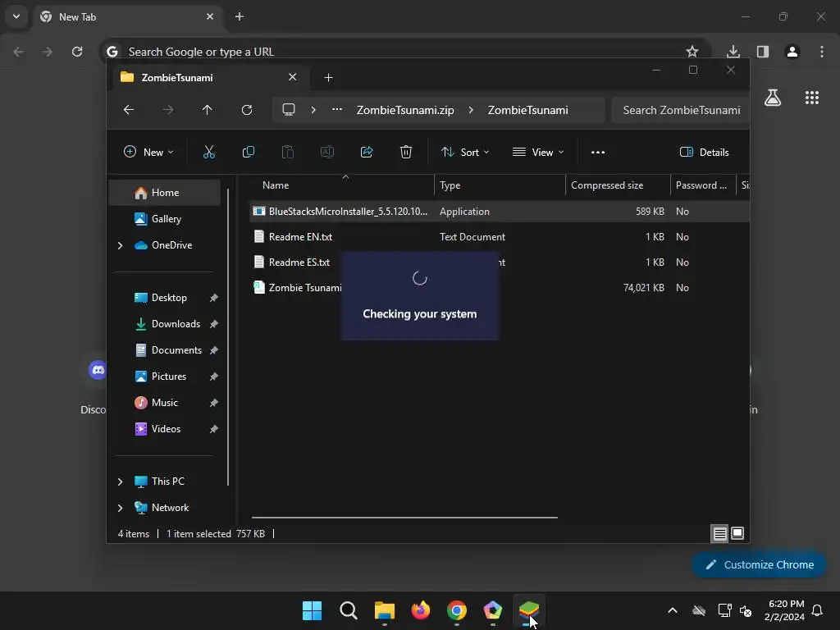This screenshot has height=630, width=840.
Task: Open Chrome three-dot menu
Action: click(x=822, y=52)
